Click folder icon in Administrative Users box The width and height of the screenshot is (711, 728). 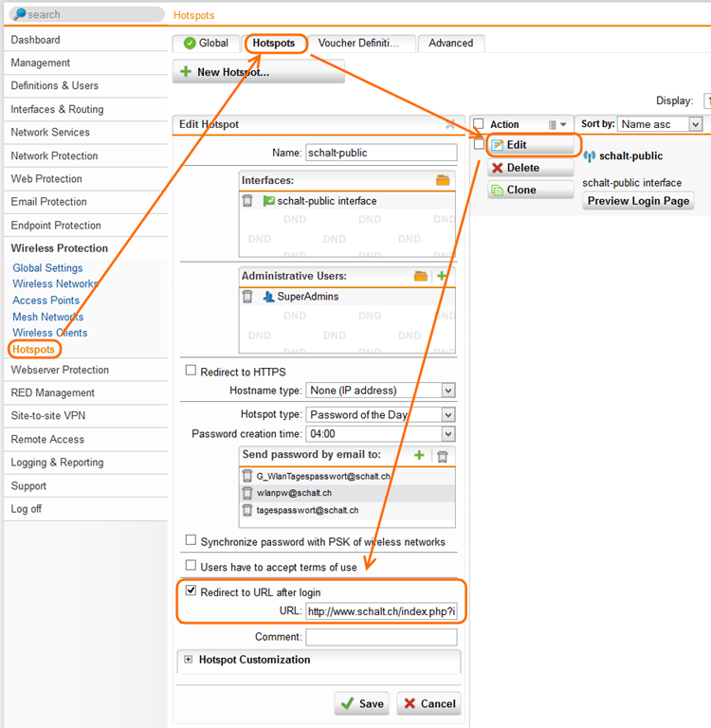(421, 276)
